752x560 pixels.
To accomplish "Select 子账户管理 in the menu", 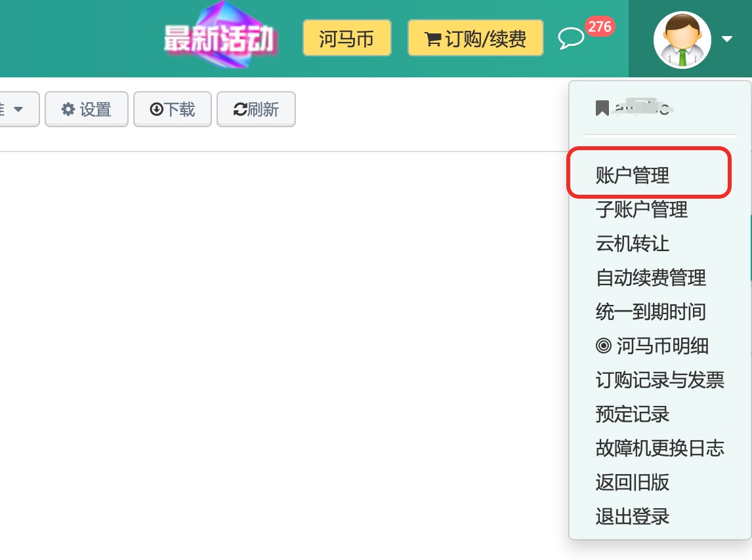I will click(642, 209).
